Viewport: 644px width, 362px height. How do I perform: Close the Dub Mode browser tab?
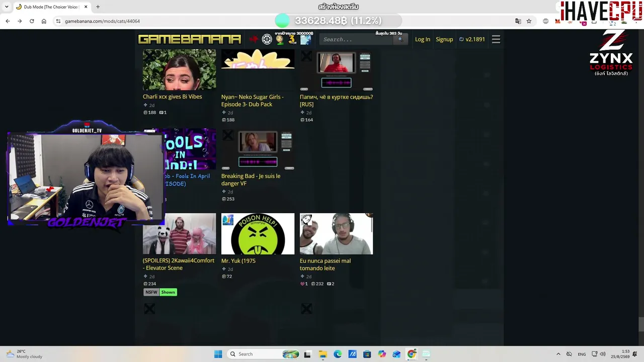(x=86, y=7)
